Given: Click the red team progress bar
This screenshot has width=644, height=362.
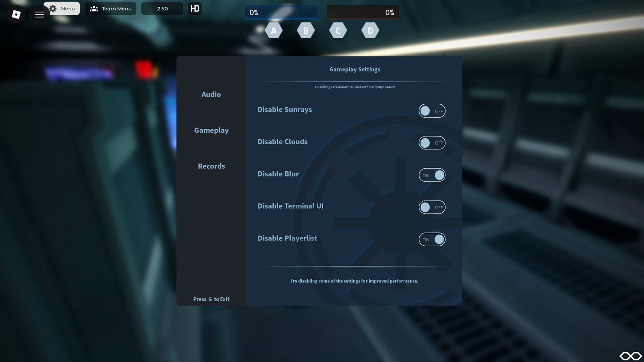Looking at the screenshot, I should (x=363, y=12).
